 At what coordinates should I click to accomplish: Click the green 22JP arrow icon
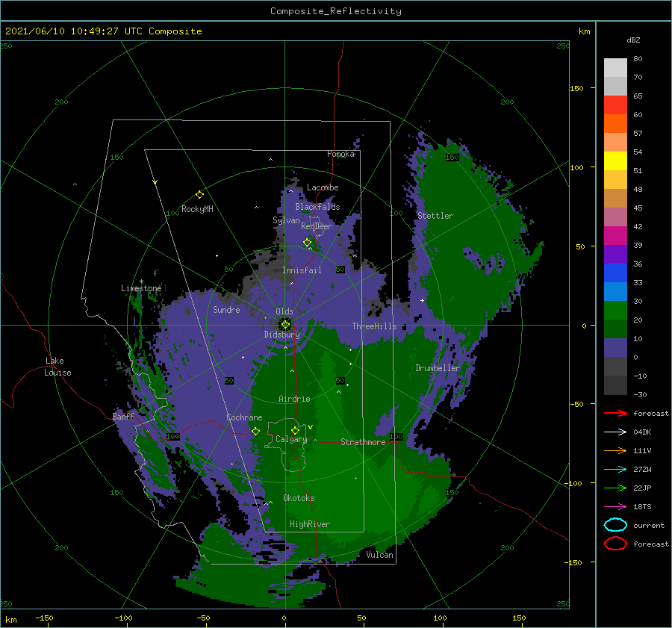615,488
